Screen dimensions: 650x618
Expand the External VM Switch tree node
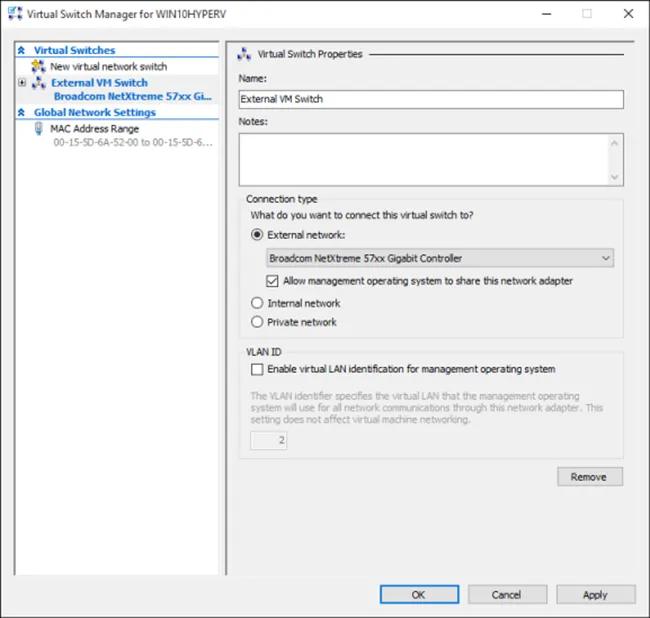pos(22,83)
